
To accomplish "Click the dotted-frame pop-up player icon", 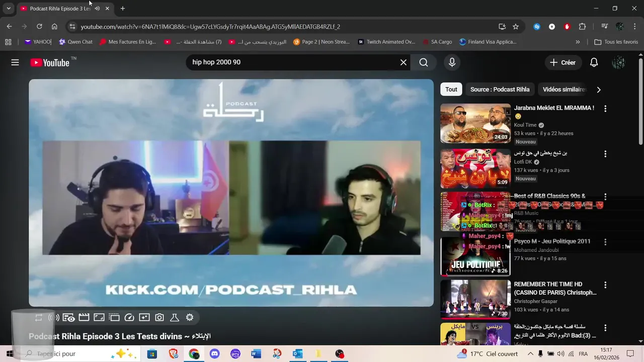I will tap(114, 317).
